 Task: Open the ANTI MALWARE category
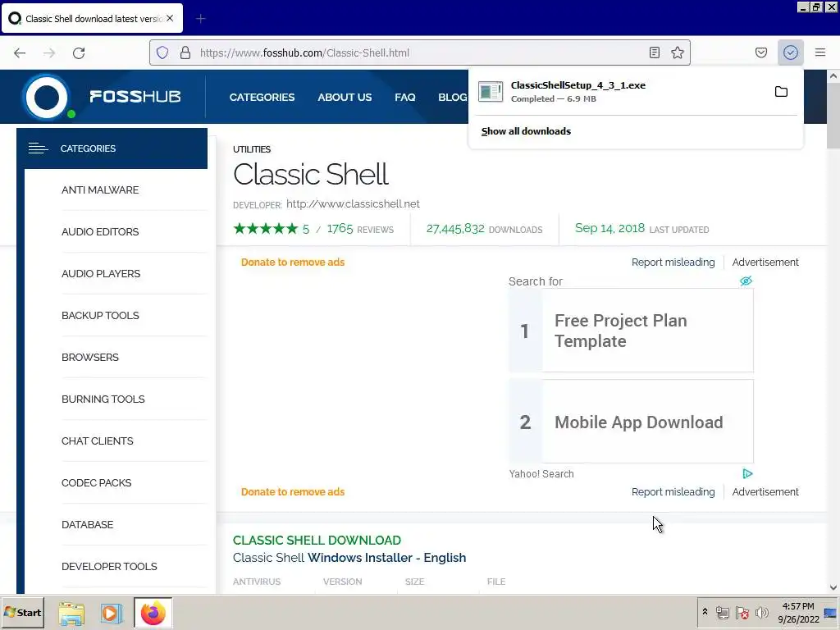coord(100,189)
